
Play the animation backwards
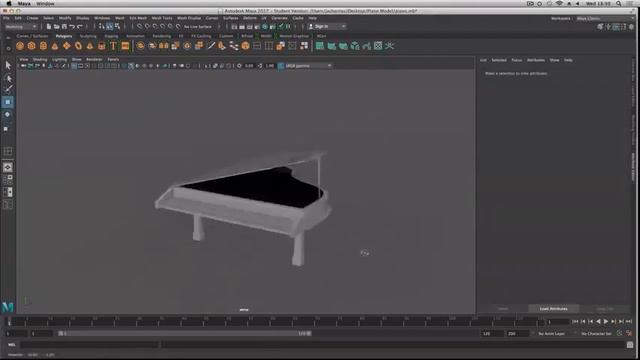pyautogui.click(x=598, y=322)
